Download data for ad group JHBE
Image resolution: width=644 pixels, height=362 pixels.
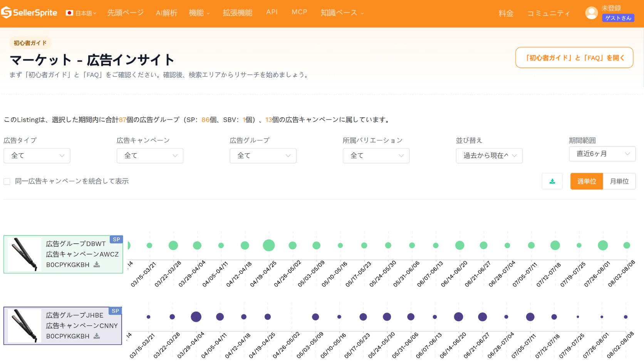tap(97, 336)
